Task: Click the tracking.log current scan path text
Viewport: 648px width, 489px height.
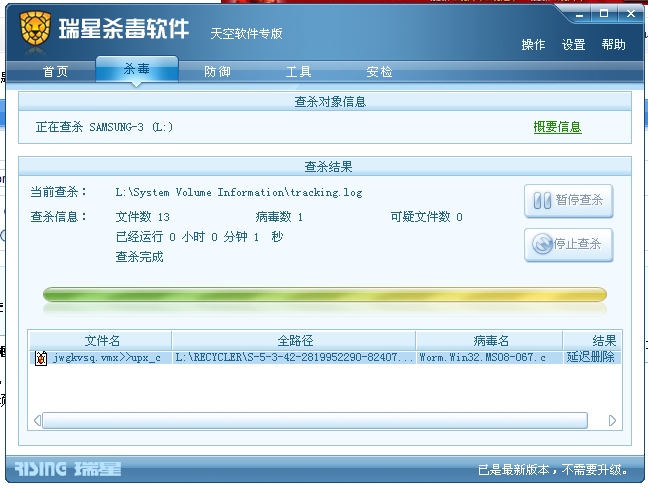Action: (x=239, y=193)
